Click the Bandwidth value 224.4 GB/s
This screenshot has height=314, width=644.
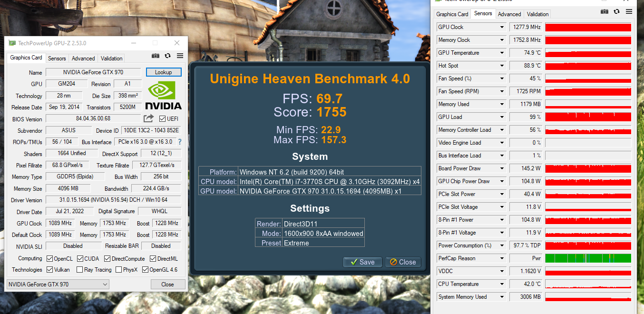click(156, 188)
